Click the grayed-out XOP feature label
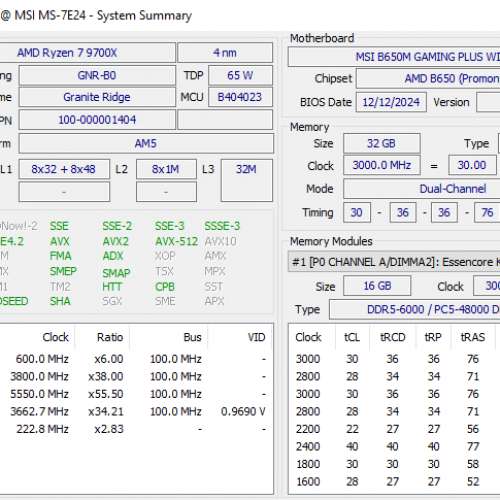This screenshot has width=500, height=500. coord(165,256)
